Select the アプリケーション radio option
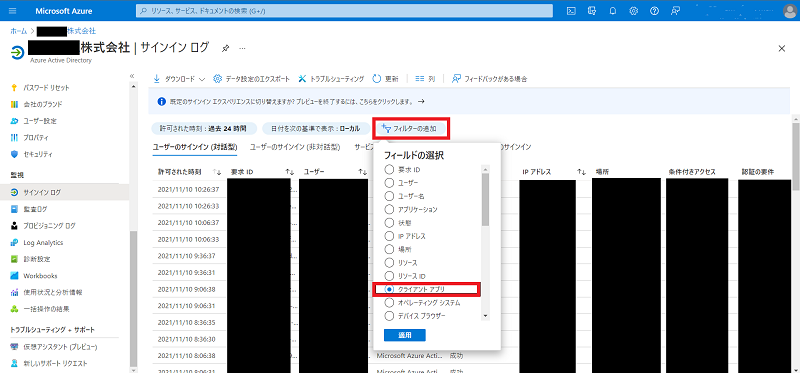The height and width of the screenshot is (373, 800). [389, 209]
